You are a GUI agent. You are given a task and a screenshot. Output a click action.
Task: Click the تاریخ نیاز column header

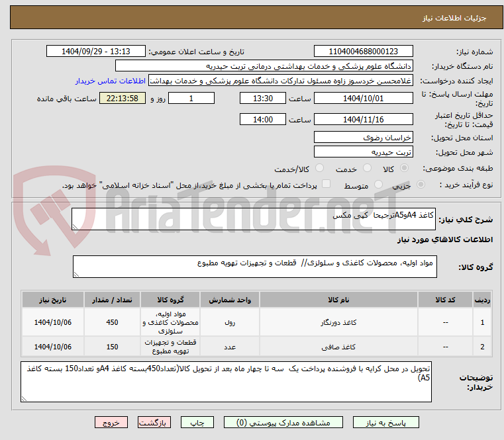53,300
